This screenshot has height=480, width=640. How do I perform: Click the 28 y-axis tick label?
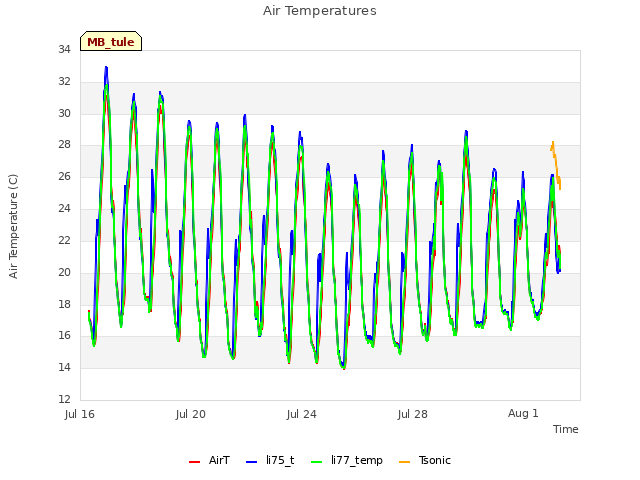(x=64, y=144)
